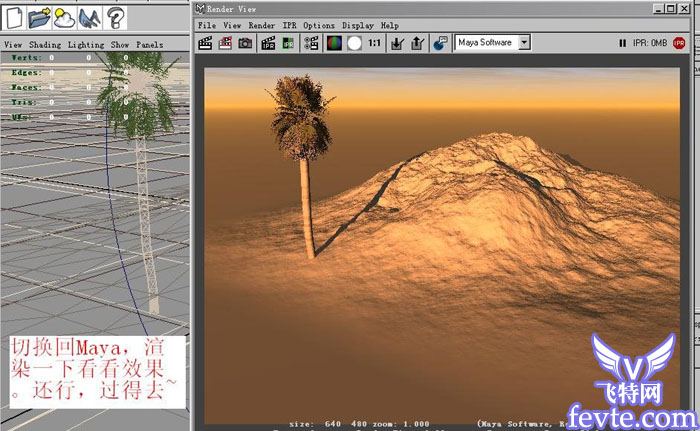The height and width of the screenshot is (431, 700).
Task: Open viewport Shading menu
Action: (x=45, y=45)
